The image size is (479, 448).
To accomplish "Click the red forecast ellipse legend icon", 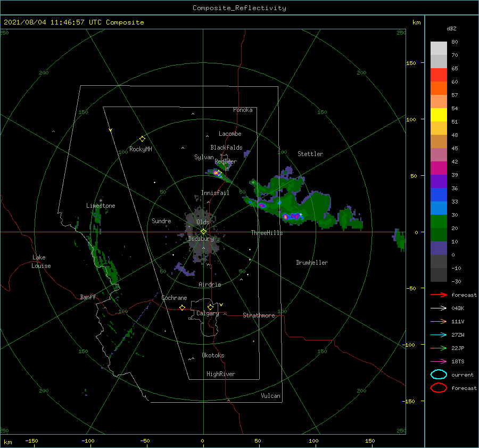I will pos(439,388).
